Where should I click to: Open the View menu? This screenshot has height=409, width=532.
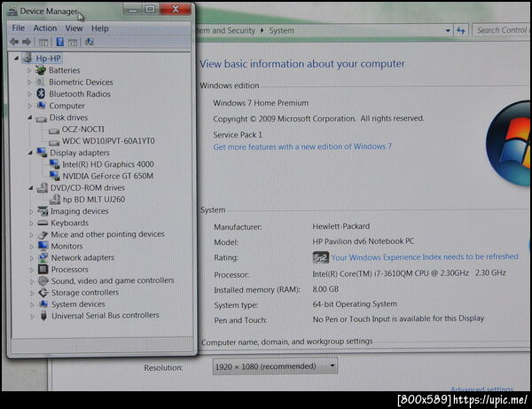tap(74, 28)
